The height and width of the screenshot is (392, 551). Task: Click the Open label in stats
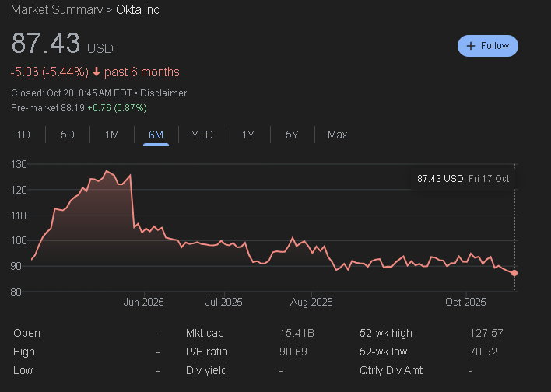pyautogui.click(x=26, y=333)
